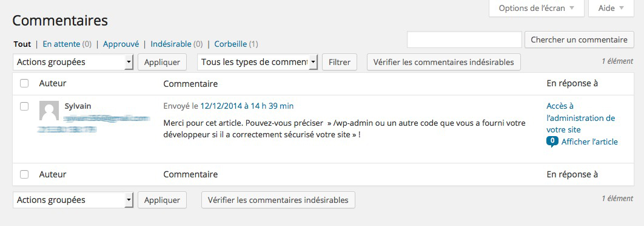Click the author name Sylvain
The height and width of the screenshot is (226, 644).
pos(78,106)
